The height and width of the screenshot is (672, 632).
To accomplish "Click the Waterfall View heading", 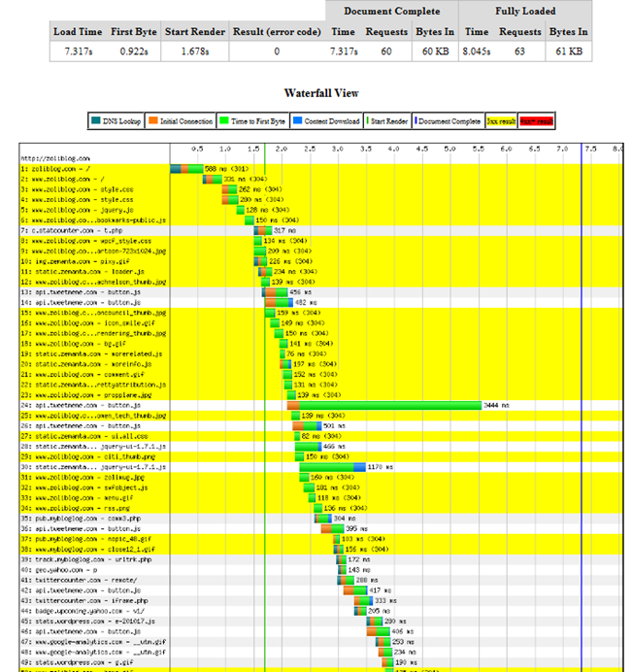I will (x=321, y=93).
